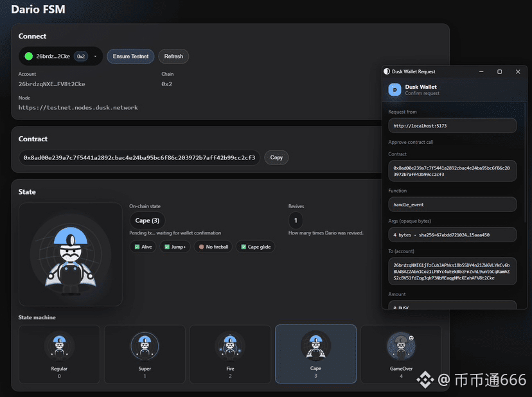The height and width of the screenshot is (397, 532).
Task: Copy the contract address
Action: point(276,157)
